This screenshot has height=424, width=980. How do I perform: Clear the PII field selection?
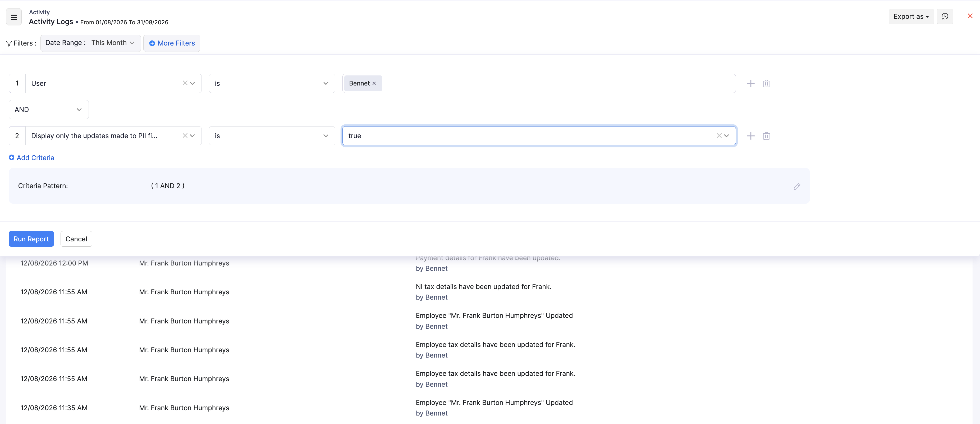(185, 136)
